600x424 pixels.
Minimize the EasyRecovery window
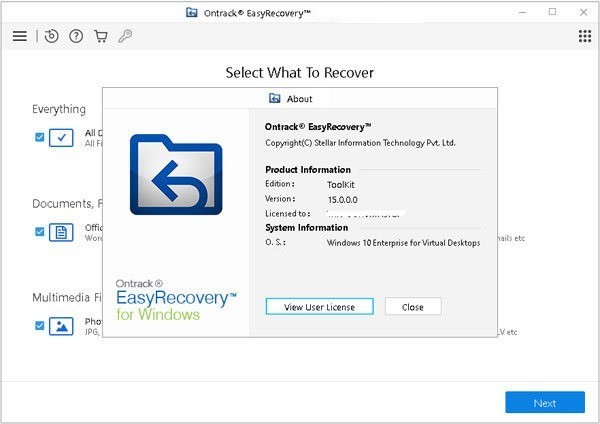click(x=523, y=12)
